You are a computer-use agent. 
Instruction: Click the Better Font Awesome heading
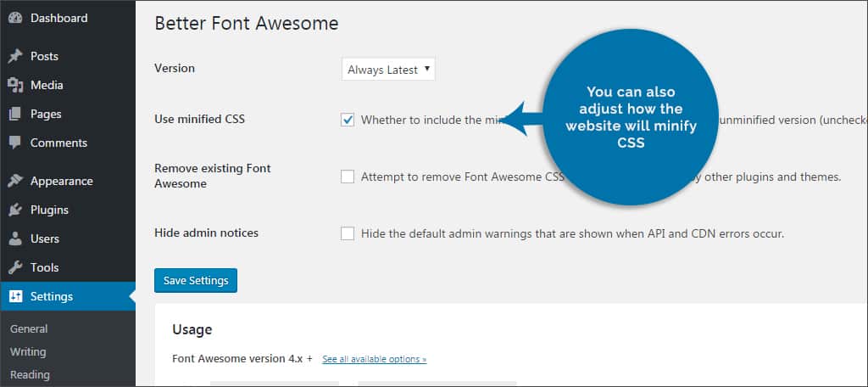pos(247,23)
